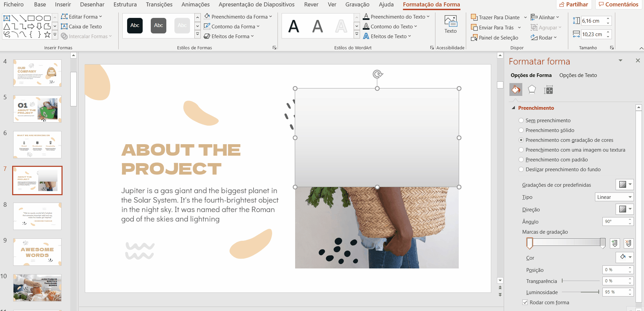Open Apresentação de Diapositivos tab
The width and height of the screenshot is (644, 311).
tap(257, 4)
